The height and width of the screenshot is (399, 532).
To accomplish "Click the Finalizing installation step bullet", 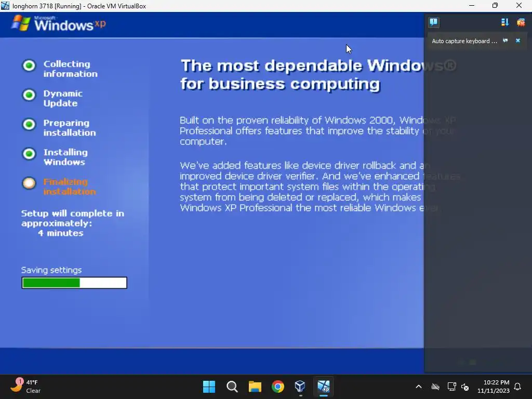I will click(29, 183).
